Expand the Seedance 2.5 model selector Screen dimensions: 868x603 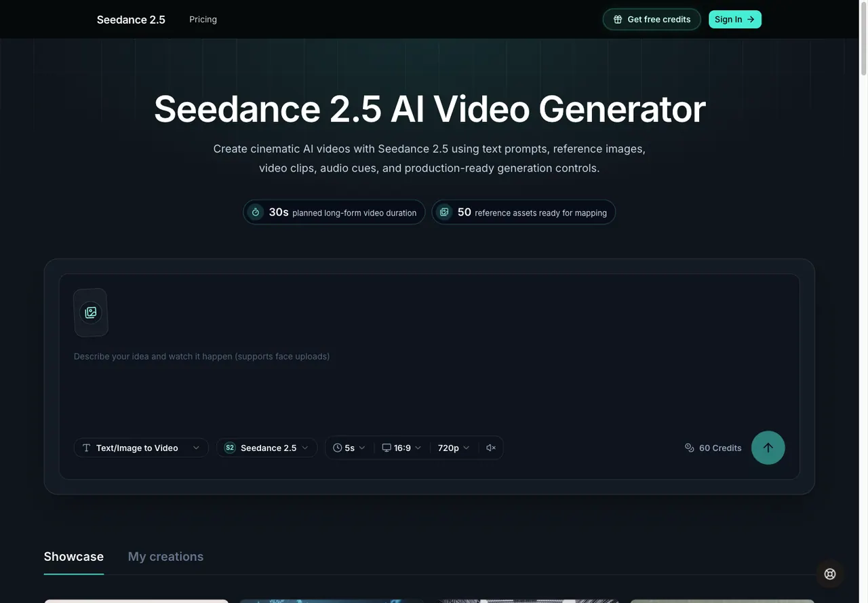(x=267, y=448)
